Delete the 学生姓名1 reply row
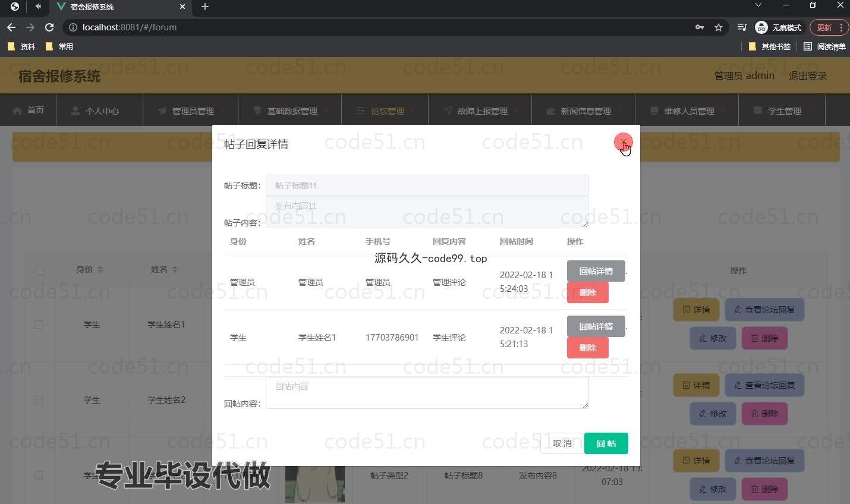This screenshot has width=850, height=504. click(588, 348)
